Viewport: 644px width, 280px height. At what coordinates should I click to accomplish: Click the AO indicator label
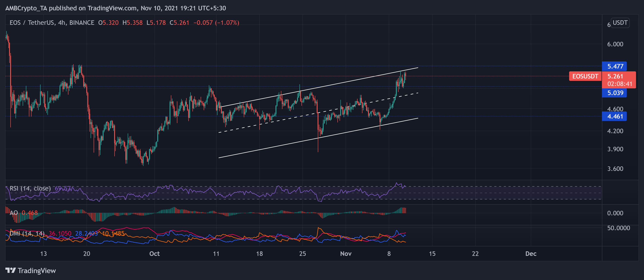coord(14,213)
